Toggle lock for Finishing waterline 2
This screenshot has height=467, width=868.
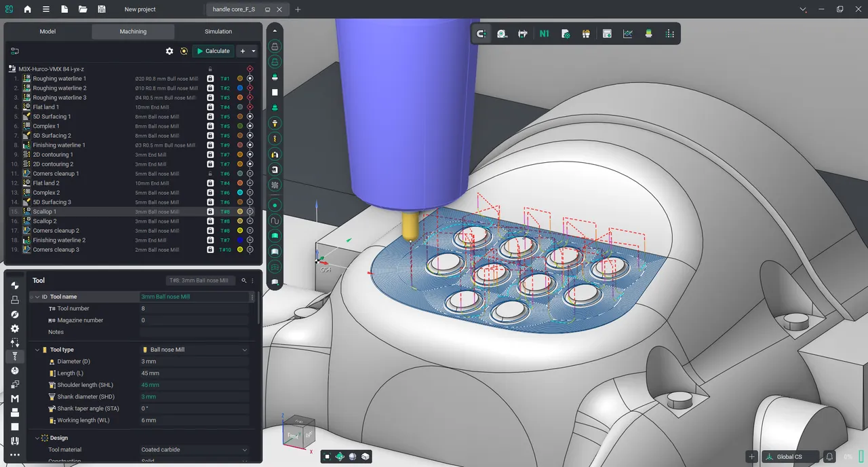pyautogui.click(x=210, y=240)
